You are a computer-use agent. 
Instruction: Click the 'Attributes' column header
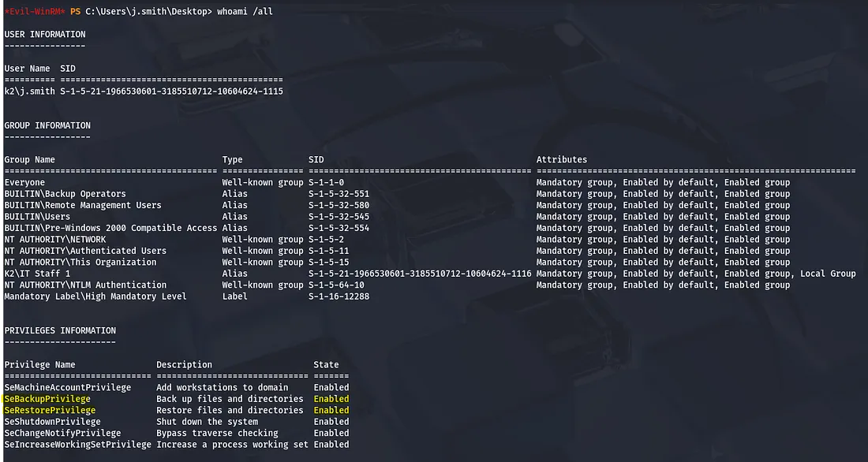562,160
